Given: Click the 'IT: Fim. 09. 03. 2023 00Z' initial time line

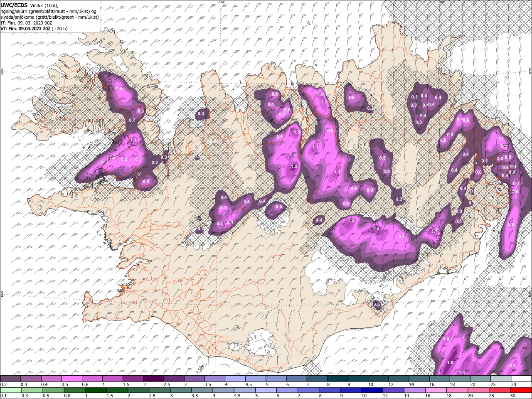Looking at the screenshot, I should pyautogui.click(x=25, y=23).
